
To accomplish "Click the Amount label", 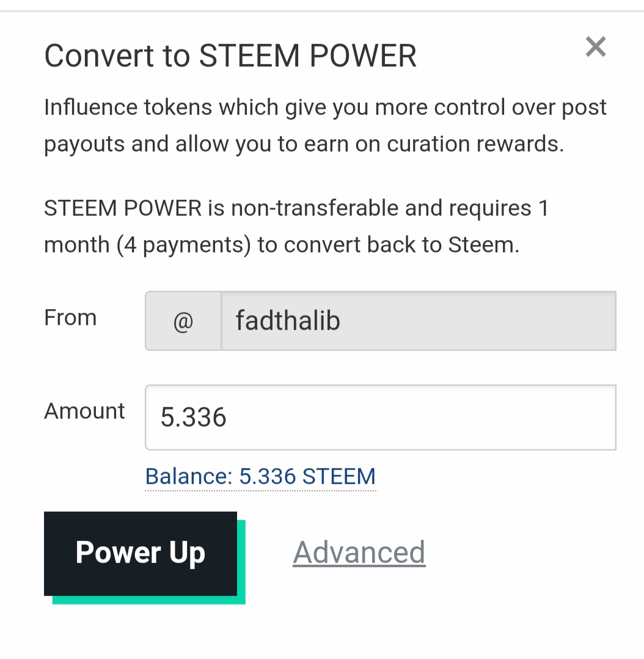I will (x=84, y=411).
